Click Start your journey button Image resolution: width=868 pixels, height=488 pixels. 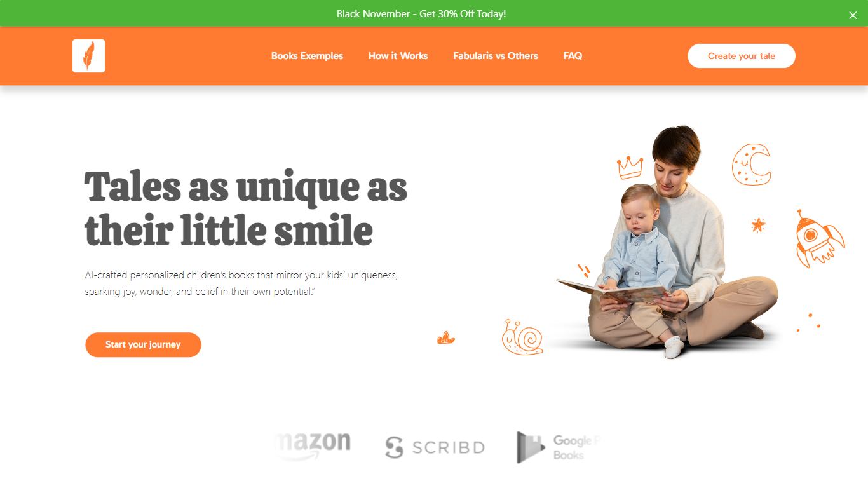[x=143, y=344]
